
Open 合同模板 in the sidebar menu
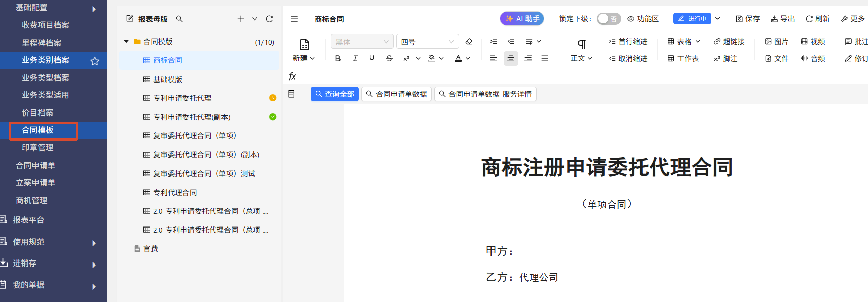pyautogui.click(x=37, y=130)
